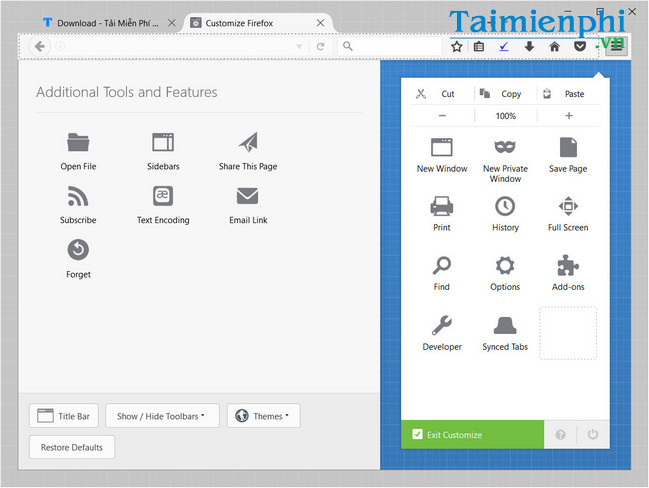
Task: Click the Full Screen icon
Action: click(568, 206)
